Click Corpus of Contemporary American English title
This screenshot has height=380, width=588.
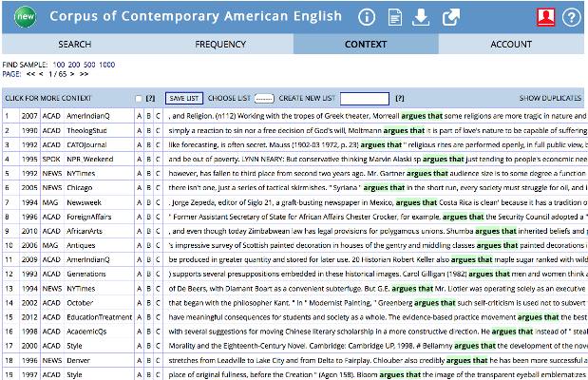pyautogui.click(x=196, y=16)
